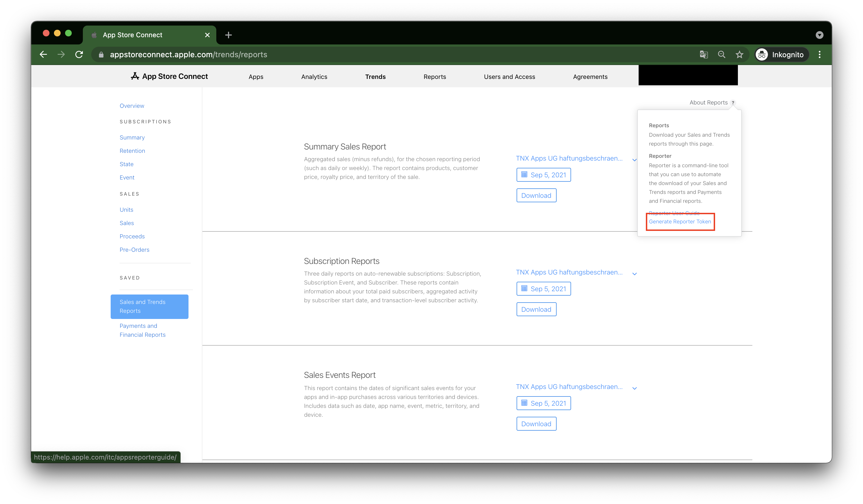Open a new browser tab
The width and height of the screenshot is (863, 504).
(229, 35)
